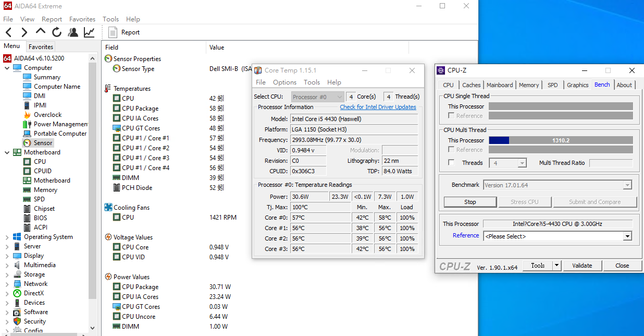Switch to the Favorites tab in AIDA64
Image resolution: width=644 pixels, height=336 pixels.
[x=41, y=47]
